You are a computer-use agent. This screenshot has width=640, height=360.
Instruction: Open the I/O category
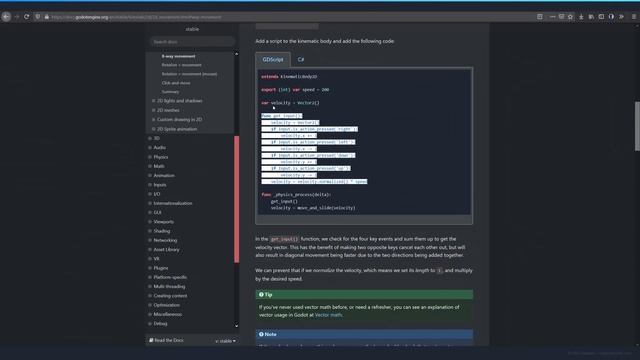coord(157,194)
